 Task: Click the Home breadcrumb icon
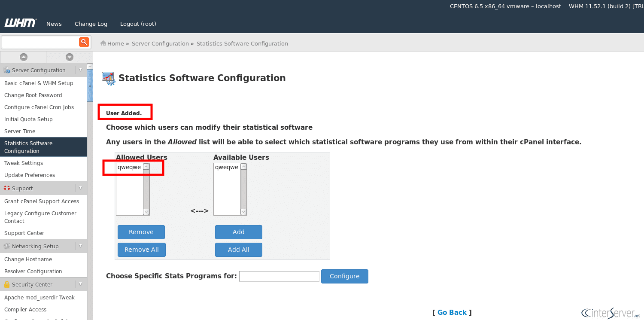click(103, 43)
